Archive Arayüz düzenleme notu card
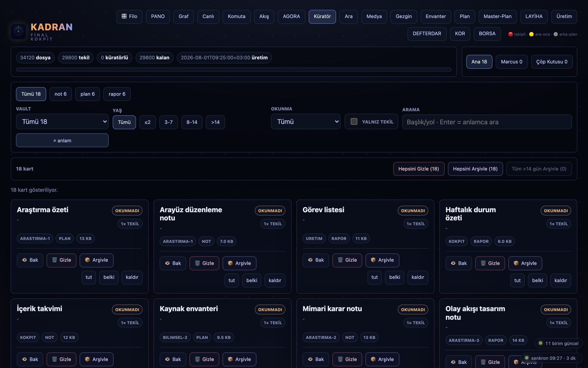Image resolution: width=588 pixels, height=368 pixels. pos(239,263)
